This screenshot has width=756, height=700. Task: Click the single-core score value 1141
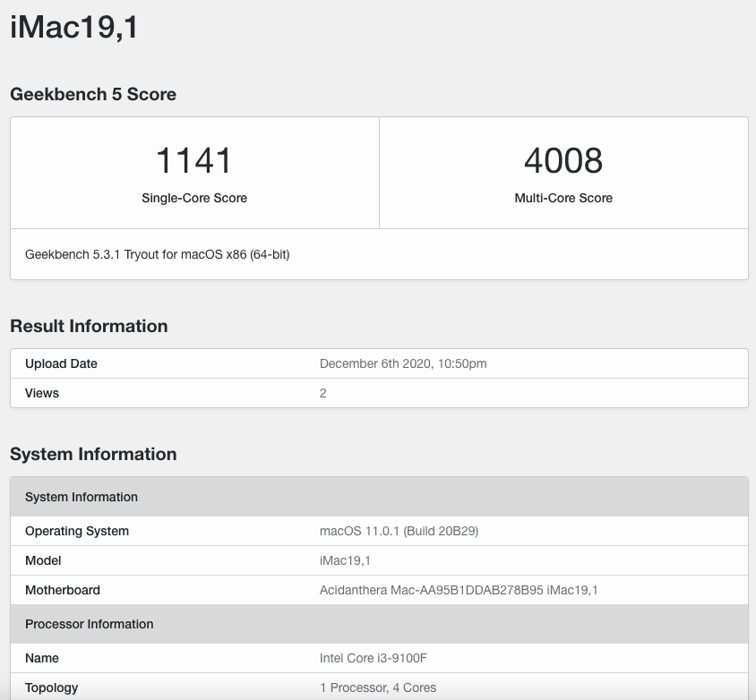point(194,160)
